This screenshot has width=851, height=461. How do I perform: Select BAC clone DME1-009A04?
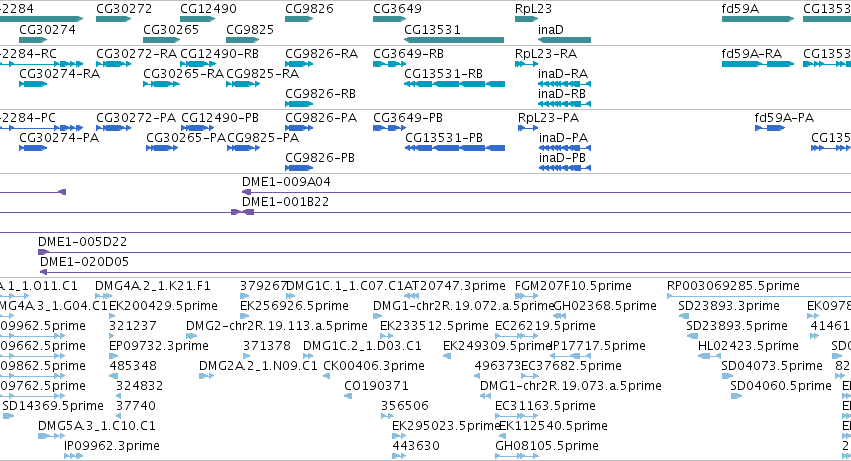point(286,182)
